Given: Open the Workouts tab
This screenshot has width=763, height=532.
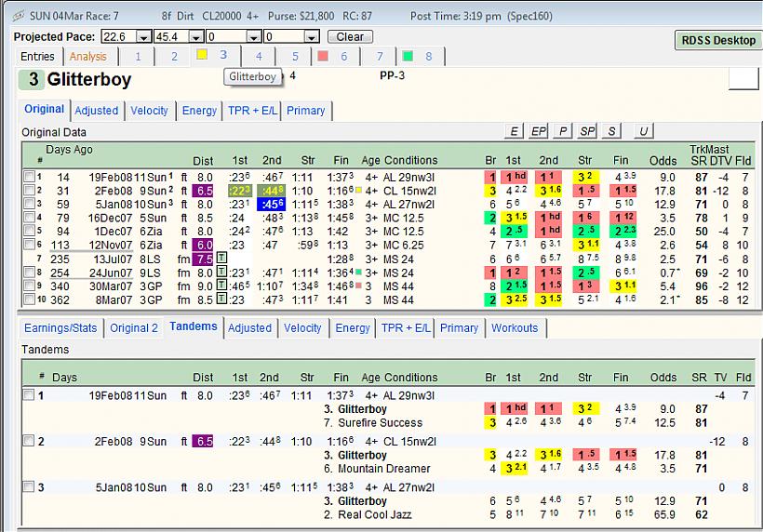Looking at the screenshot, I should (x=515, y=328).
